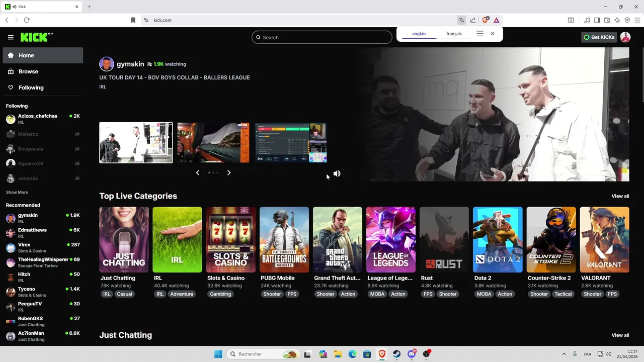644x362 pixels.
Task: Open Grand Theft Auto category card
Action: point(338,240)
